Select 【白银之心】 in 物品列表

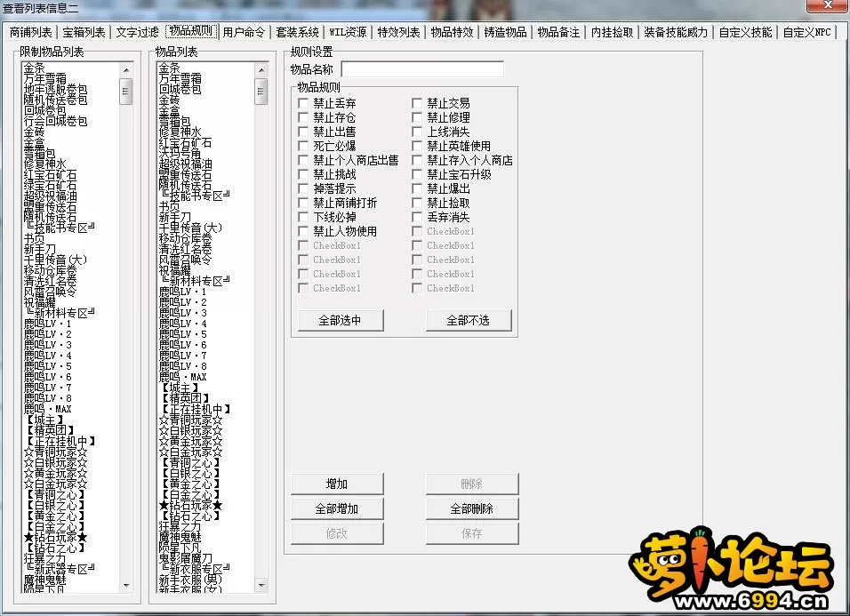tap(190, 474)
